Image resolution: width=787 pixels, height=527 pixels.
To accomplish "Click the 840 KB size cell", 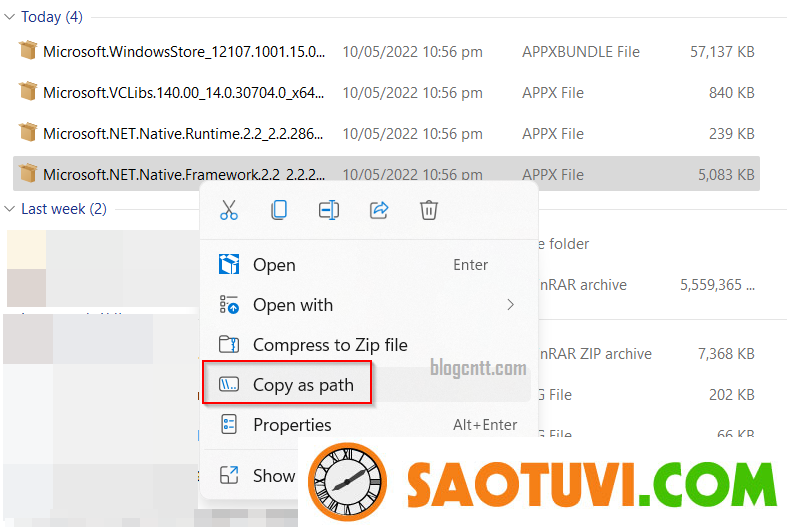I will 732,93.
